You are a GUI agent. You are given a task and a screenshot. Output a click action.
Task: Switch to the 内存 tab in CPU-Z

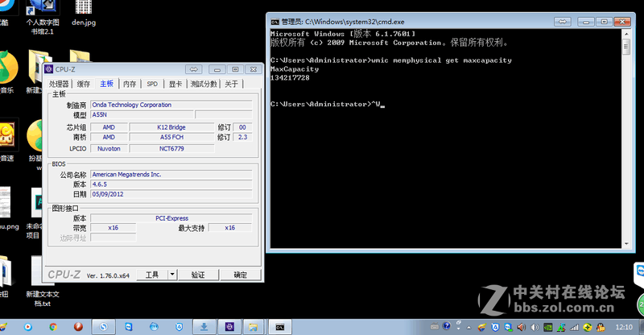(130, 84)
